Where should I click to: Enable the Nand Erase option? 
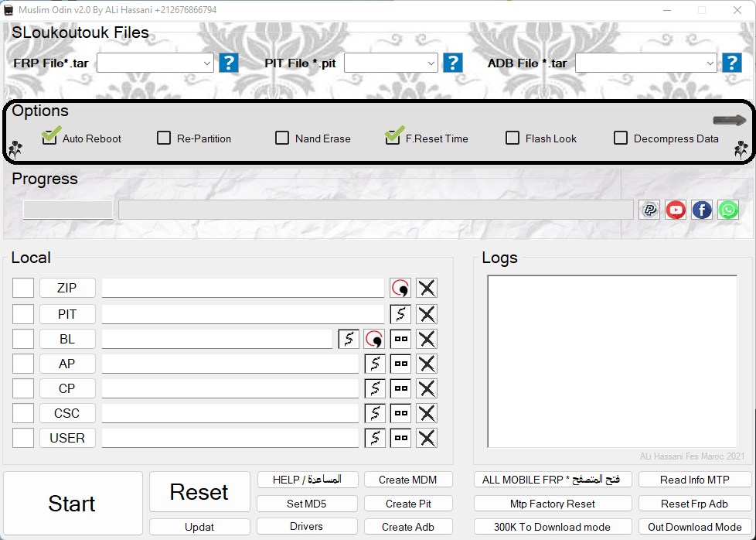[x=282, y=138]
